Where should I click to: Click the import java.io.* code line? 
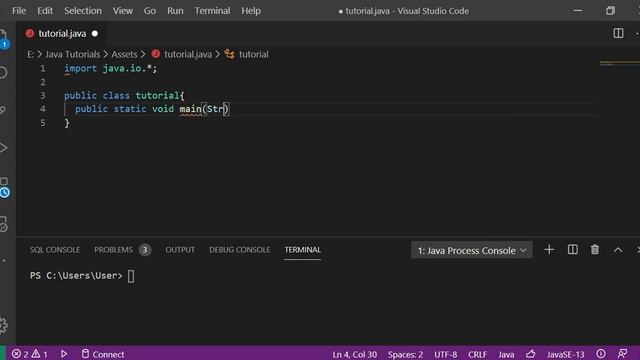point(110,69)
